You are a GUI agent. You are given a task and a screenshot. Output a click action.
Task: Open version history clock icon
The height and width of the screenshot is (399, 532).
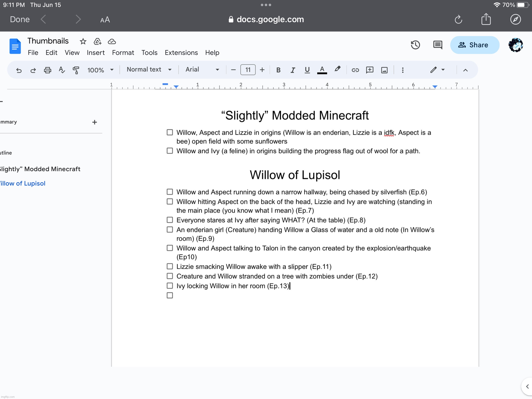point(416,45)
